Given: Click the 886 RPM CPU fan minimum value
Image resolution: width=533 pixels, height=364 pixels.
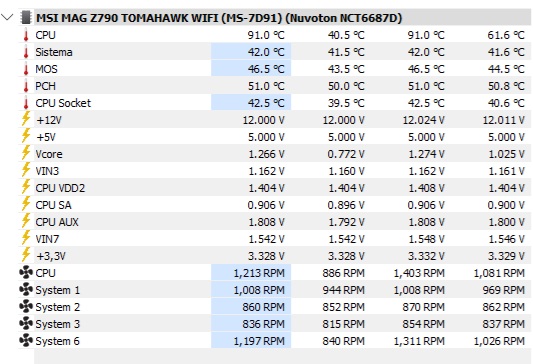Looking at the screenshot, I should (x=343, y=273).
